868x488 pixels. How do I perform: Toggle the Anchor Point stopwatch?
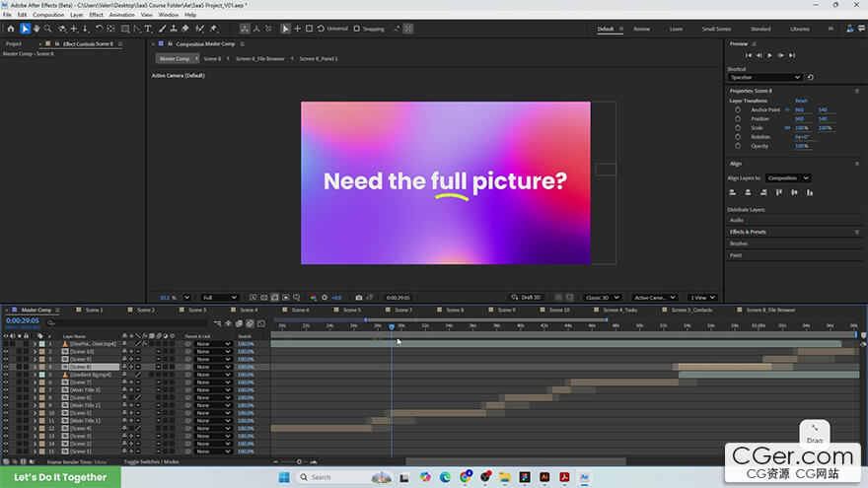point(738,110)
